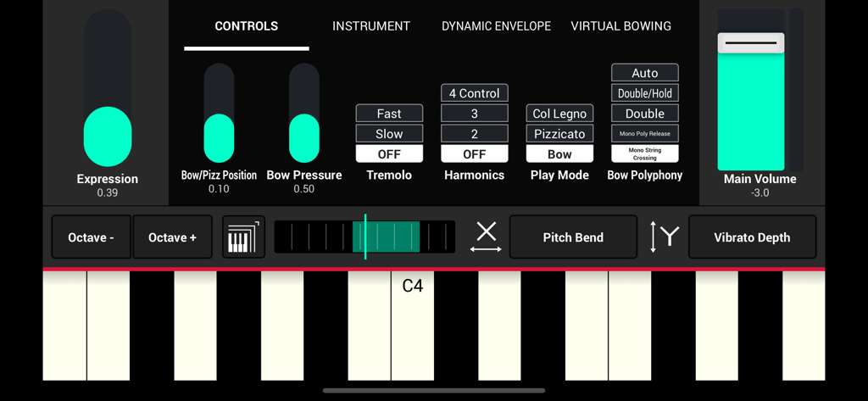Open the keyboard layout icon
The width and height of the screenshot is (868, 401).
click(x=243, y=237)
